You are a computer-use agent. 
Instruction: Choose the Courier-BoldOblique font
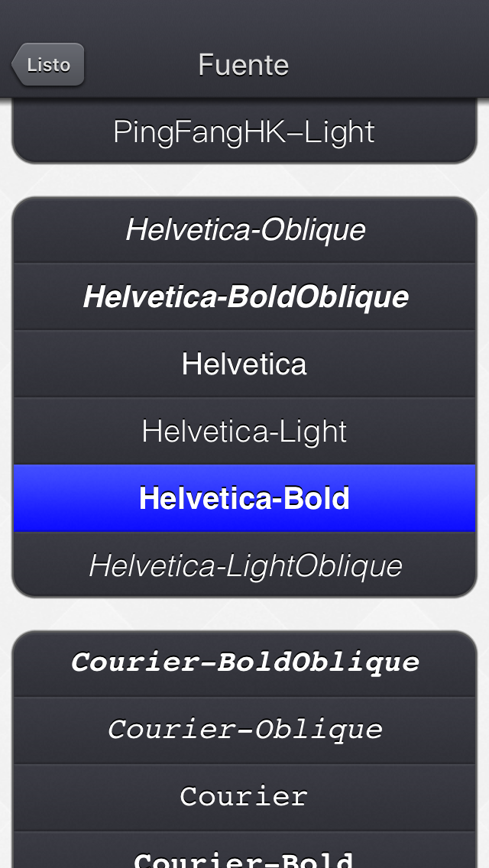[244, 662]
